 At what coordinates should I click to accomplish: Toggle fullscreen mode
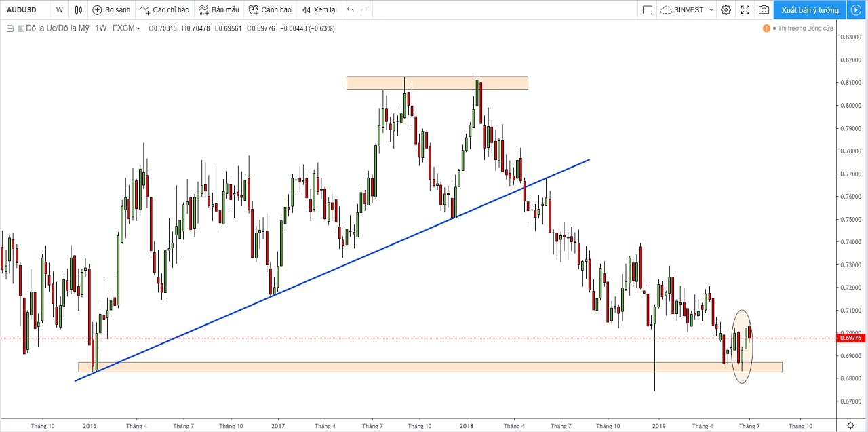coord(745,9)
